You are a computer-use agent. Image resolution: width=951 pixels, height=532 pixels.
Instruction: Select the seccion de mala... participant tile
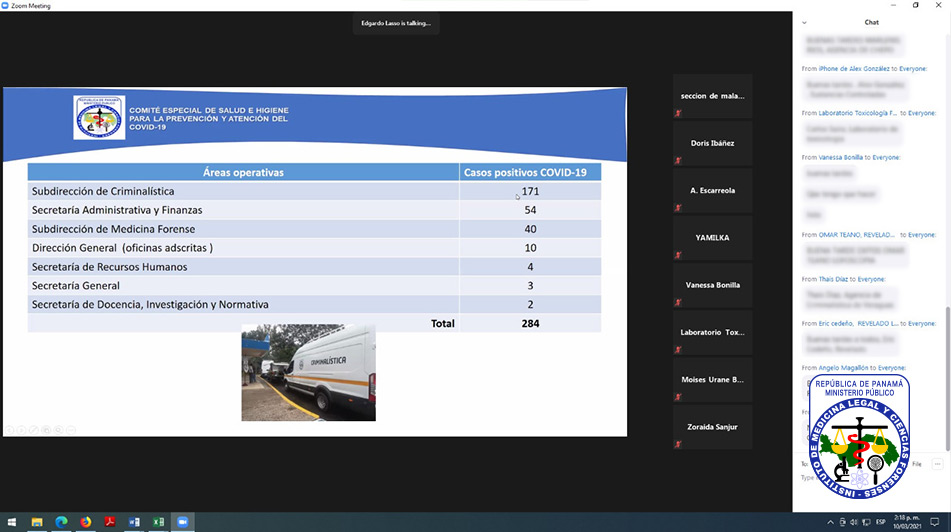point(713,96)
